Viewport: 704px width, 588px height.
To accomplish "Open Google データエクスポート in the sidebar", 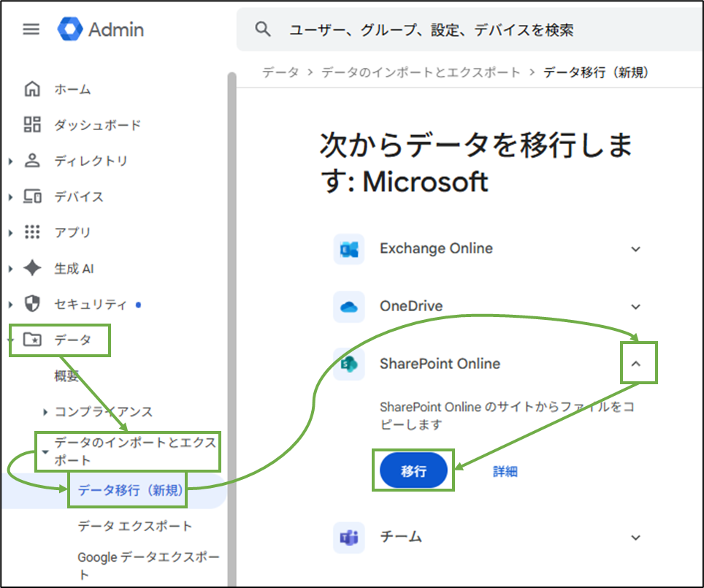I will click(148, 565).
